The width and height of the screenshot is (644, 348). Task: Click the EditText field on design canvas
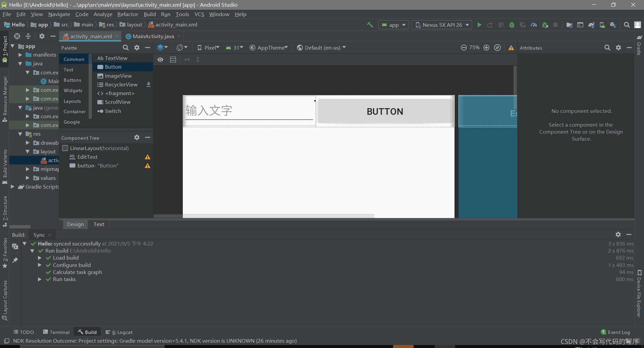(249, 111)
